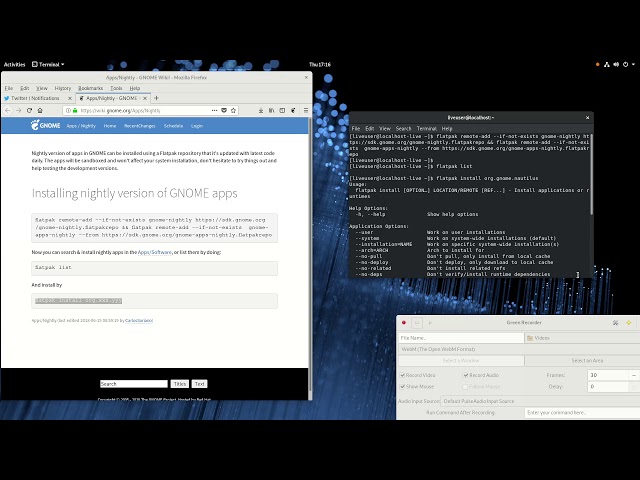Save page to Pocket
Screen dimensions: 640x480
pyautogui.click(x=224, y=110)
